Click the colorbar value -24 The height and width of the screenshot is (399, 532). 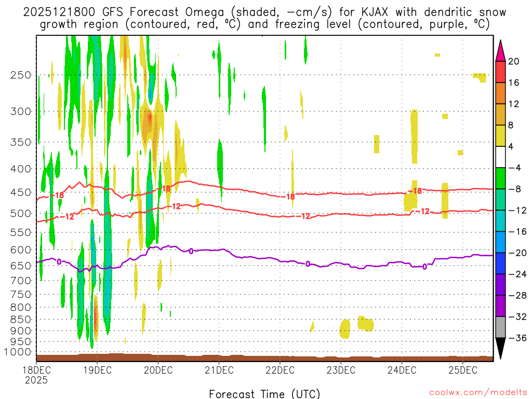pyautogui.click(x=517, y=274)
